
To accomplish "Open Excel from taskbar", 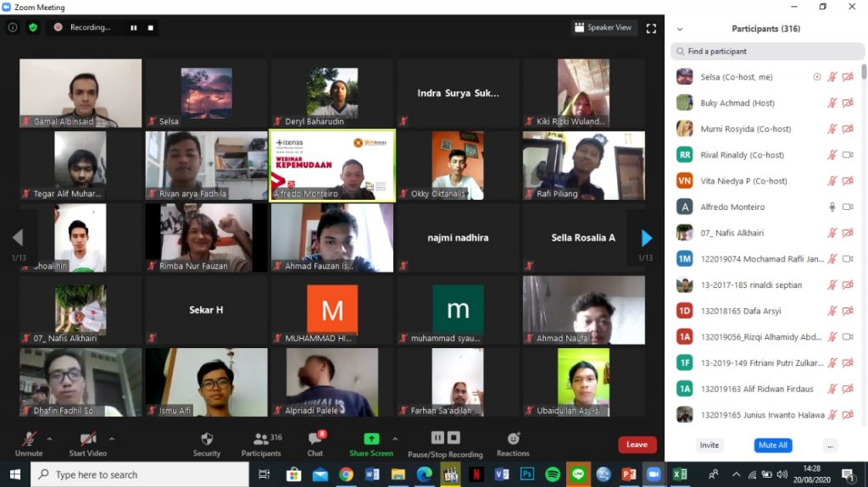I will (680, 474).
